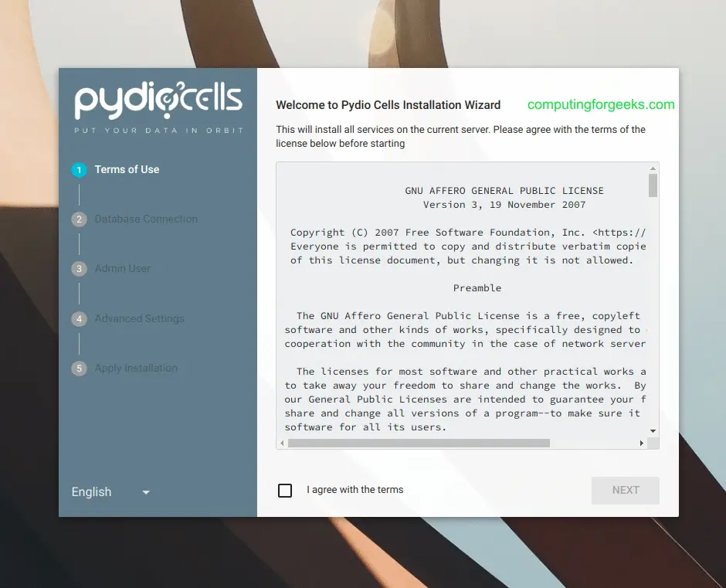Screen dimensions: 726x588
Task: Click the license scroll up arrow
Action: coord(653,168)
